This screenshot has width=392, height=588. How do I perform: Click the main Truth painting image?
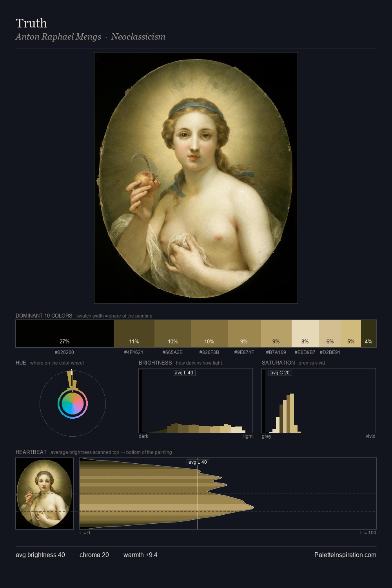click(x=196, y=178)
